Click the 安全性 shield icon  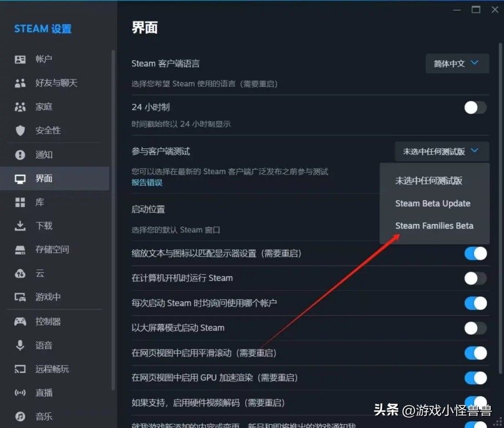(19, 131)
